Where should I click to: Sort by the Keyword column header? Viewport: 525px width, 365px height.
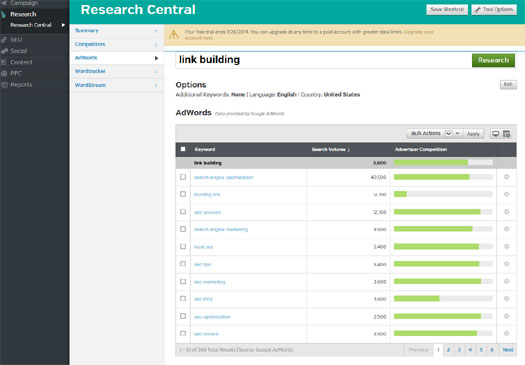tap(205, 149)
